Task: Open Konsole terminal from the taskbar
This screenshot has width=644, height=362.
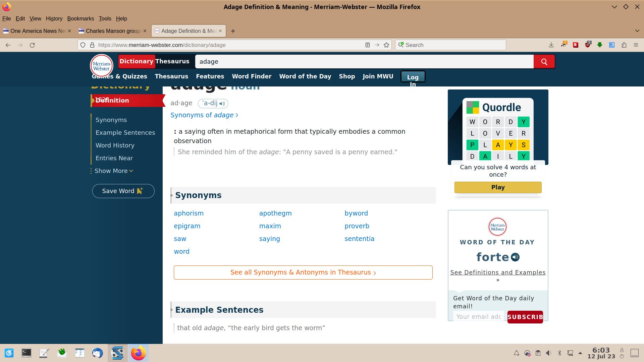Action: click(x=26, y=353)
